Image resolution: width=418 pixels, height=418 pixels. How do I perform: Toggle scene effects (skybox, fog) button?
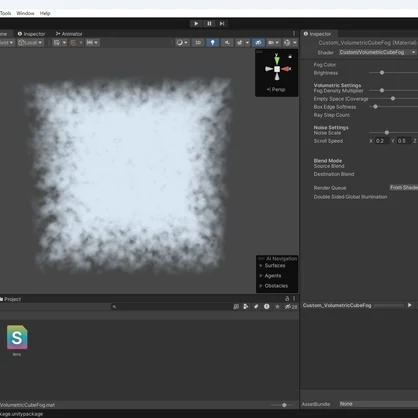(x=240, y=43)
